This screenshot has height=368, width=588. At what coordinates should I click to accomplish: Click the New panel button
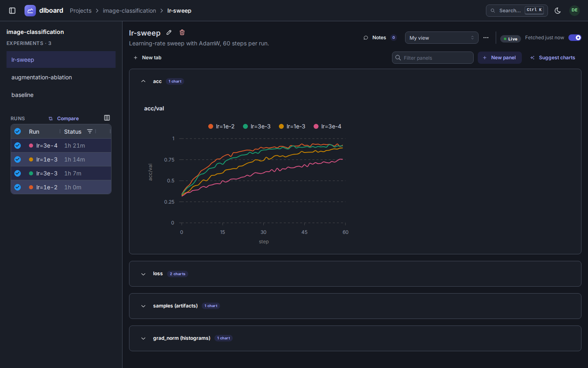[499, 58]
